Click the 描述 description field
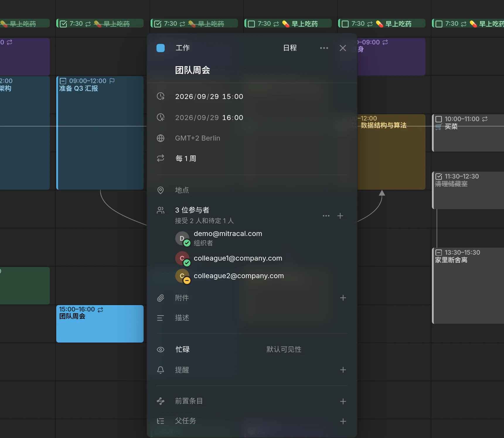504x438 pixels. (x=182, y=318)
